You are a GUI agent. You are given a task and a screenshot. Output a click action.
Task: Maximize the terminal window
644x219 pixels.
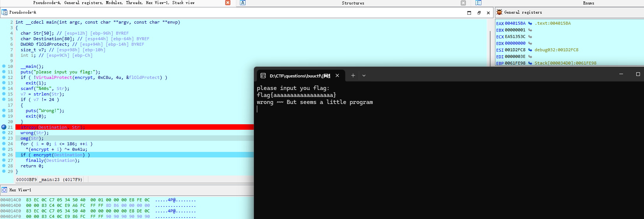[x=638, y=74]
